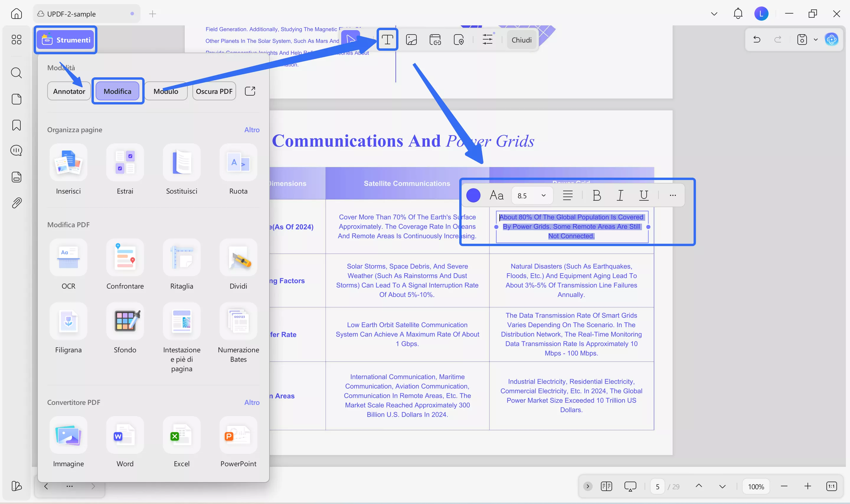Open the Strumenti menu
Viewport: 850px width, 504px height.
(65, 40)
